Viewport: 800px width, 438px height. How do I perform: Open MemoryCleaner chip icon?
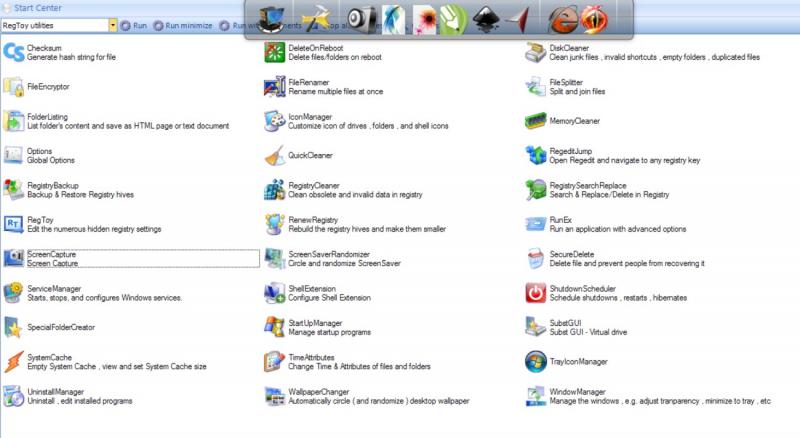(536, 121)
